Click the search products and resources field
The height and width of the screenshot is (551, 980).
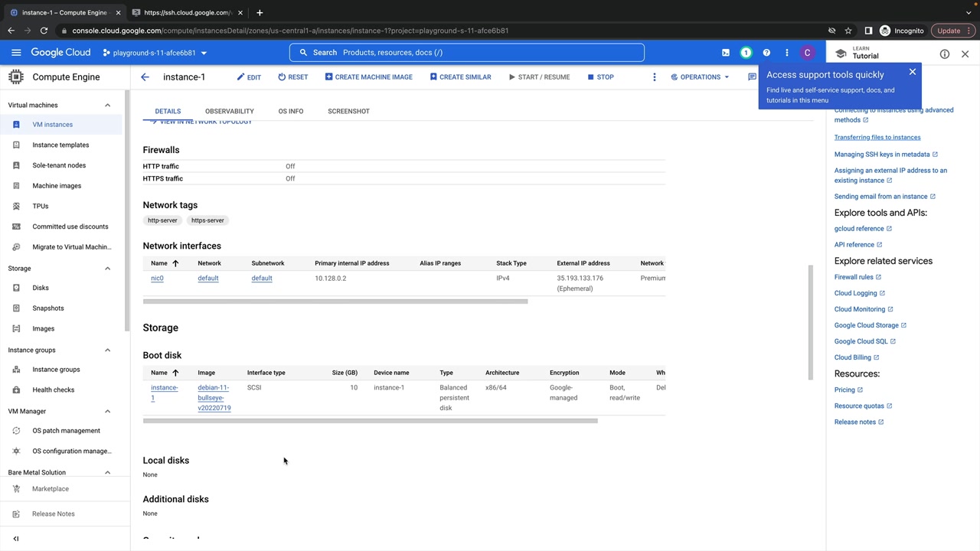pyautogui.click(x=467, y=53)
